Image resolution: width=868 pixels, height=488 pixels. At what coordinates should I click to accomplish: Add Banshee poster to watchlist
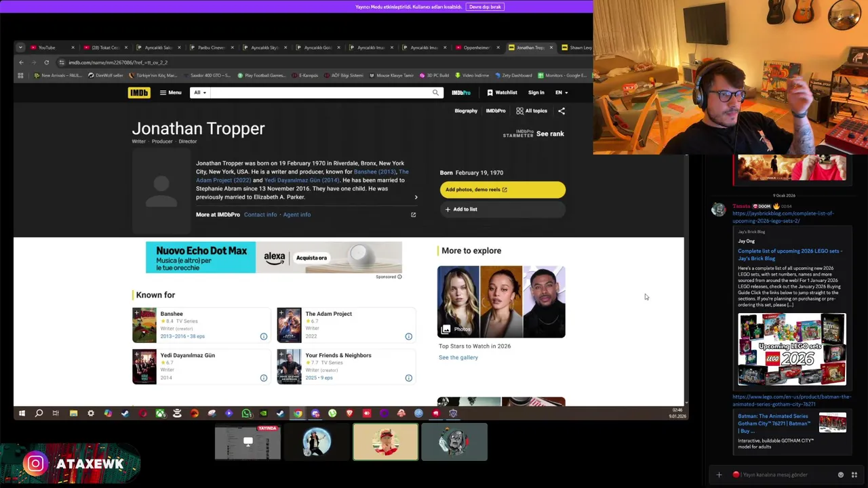click(x=136, y=312)
